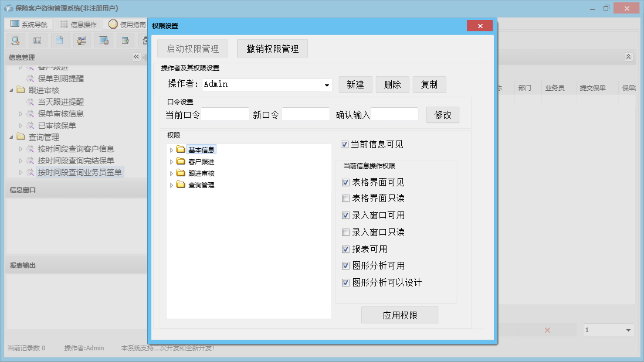Viewport: 644px width, 362px height.
Task: Expand 查询管理 node in permissions tree
Action: 171,186
